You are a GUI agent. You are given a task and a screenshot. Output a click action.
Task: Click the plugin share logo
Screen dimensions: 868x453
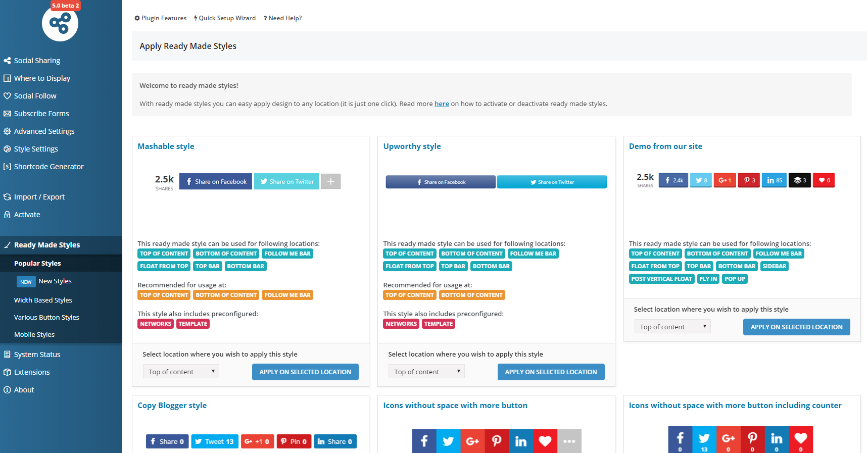pyautogui.click(x=60, y=23)
